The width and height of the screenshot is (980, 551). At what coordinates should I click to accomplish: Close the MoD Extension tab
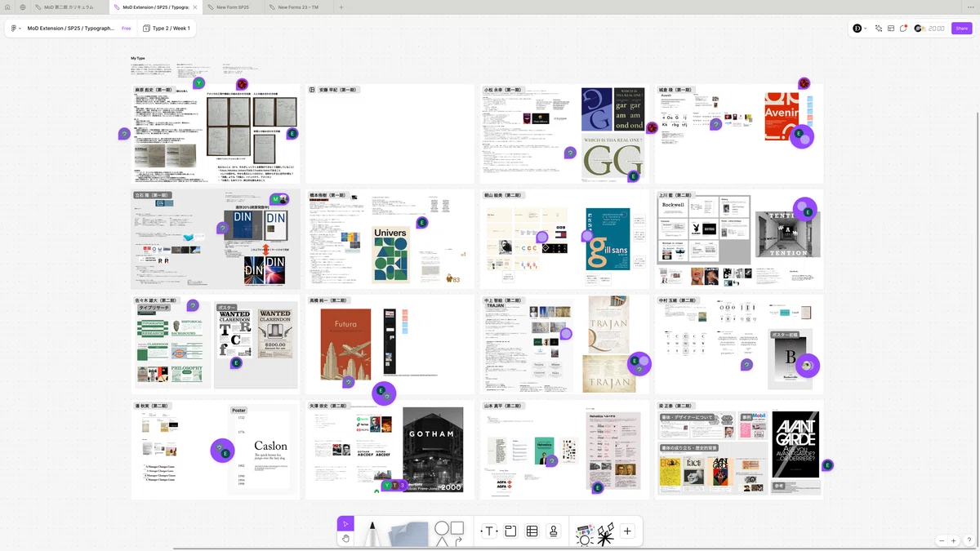pyautogui.click(x=194, y=7)
